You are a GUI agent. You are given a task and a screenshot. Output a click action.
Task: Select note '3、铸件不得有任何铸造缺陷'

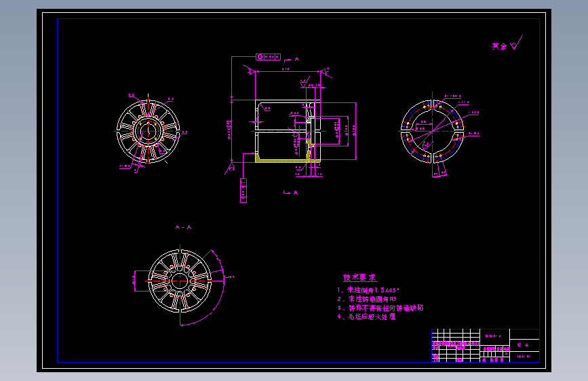pyautogui.click(x=380, y=308)
